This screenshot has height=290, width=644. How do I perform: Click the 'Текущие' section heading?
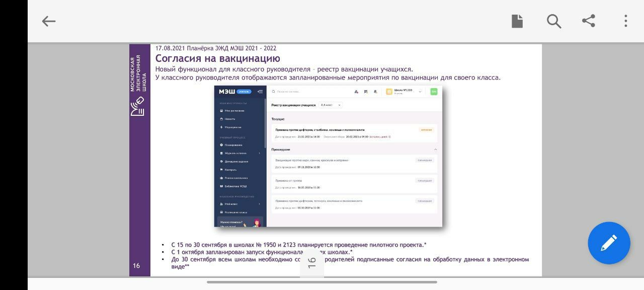coord(278,119)
